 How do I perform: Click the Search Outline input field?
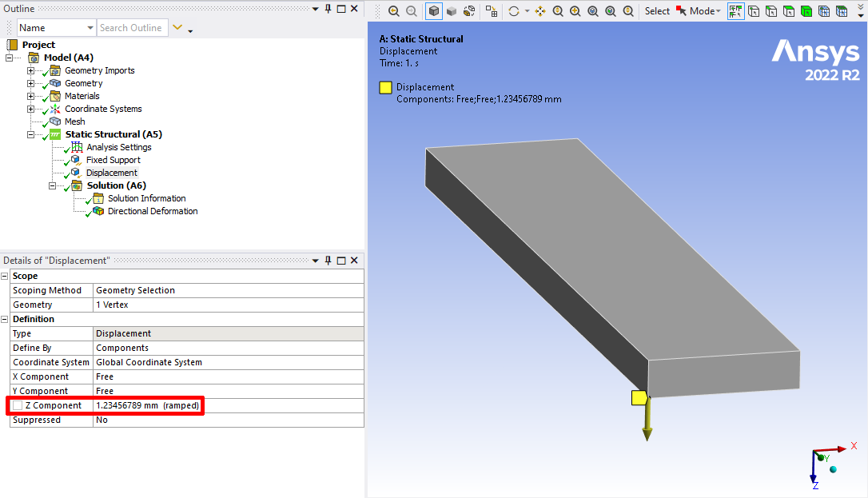pyautogui.click(x=132, y=28)
